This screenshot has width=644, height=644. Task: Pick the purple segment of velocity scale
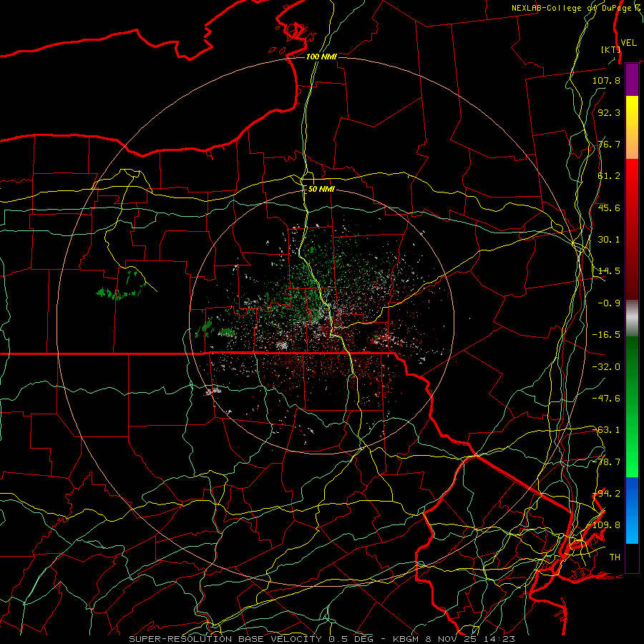point(632,79)
